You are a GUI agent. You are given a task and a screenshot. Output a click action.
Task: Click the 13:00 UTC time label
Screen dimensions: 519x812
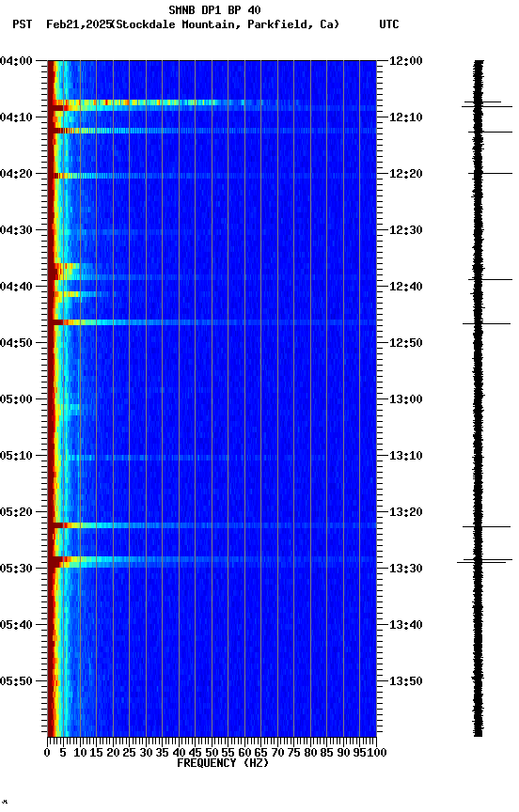click(x=406, y=399)
